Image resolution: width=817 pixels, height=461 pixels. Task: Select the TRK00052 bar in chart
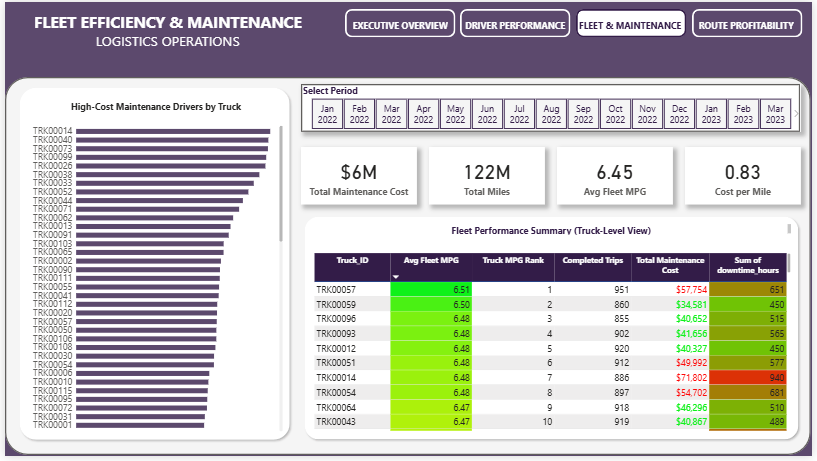162,192
